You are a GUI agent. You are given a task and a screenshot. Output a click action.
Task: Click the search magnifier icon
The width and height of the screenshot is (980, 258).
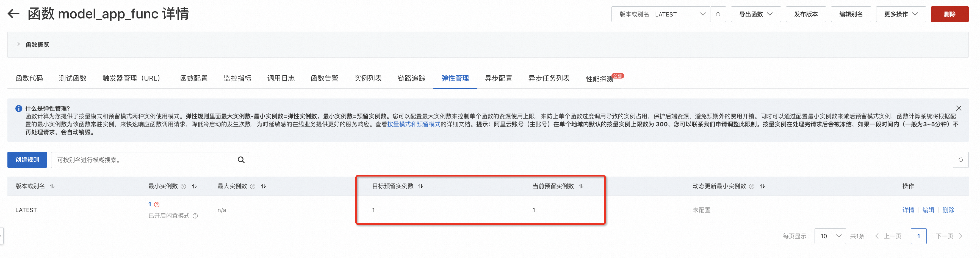click(x=241, y=160)
